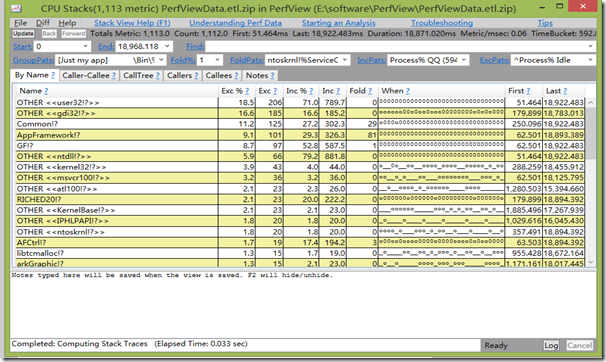Click the table vertical scrollbar thumb
Screen dimensions: 606x362
[x=591, y=133]
